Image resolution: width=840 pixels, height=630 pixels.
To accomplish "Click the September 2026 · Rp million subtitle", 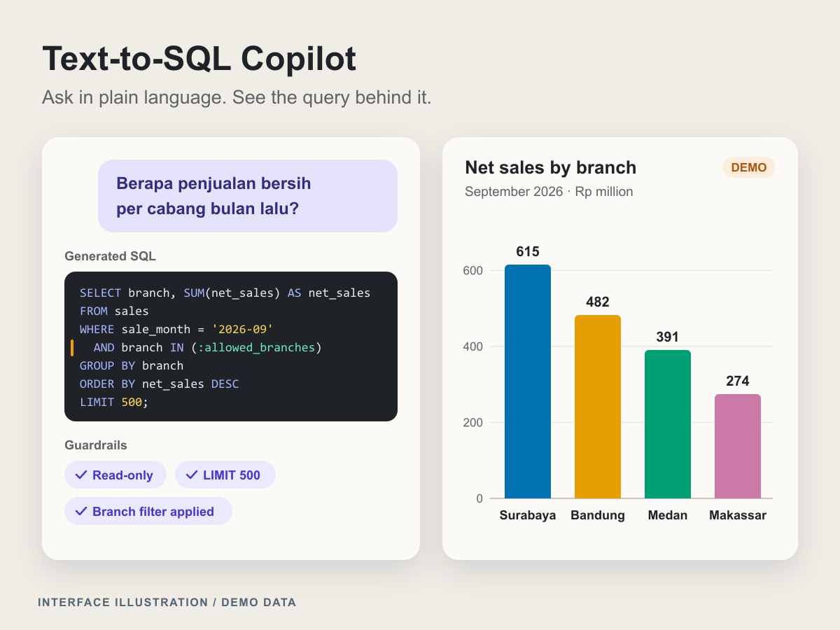I will pyautogui.click(x=549, y=191).
